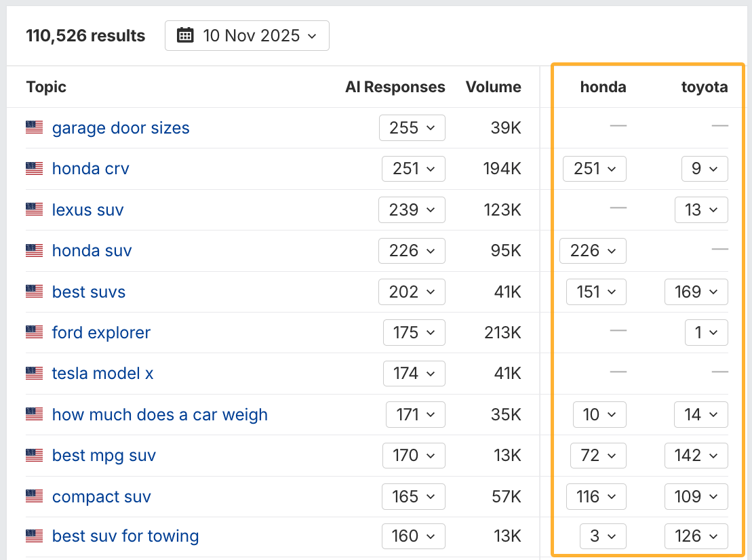This screenshot has height=560, width=752.
Task: Expand toyota's 169 dropdown for best suvs
Action: (x=696, y=292)
